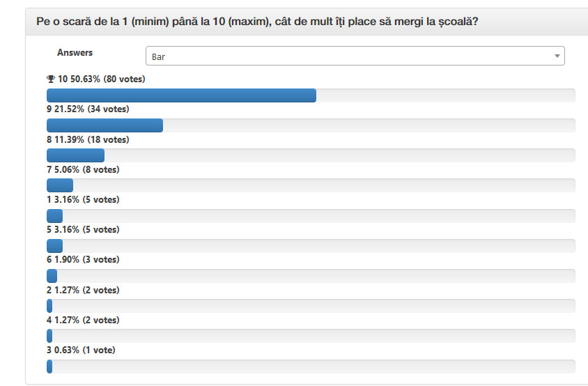Click the dropdown arrow on the Bar selector
The width and height of the screenshot is (588, 386).
557,56
